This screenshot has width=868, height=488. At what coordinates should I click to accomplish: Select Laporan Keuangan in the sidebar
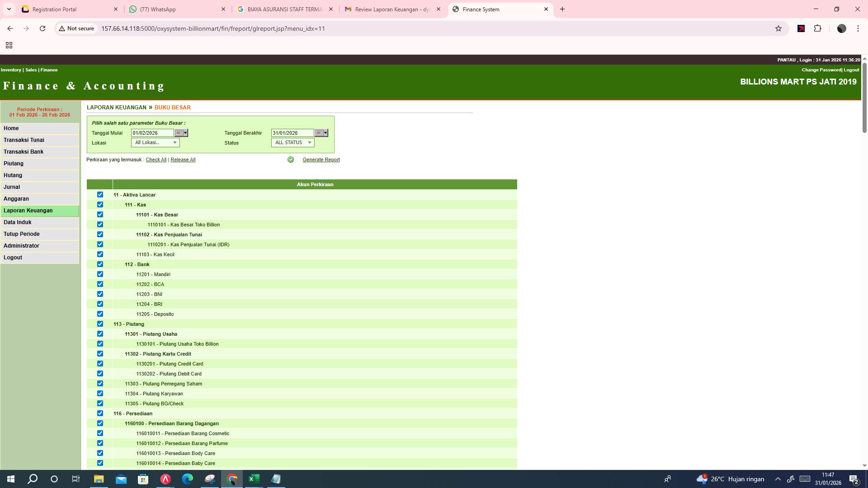pos(28,210)
